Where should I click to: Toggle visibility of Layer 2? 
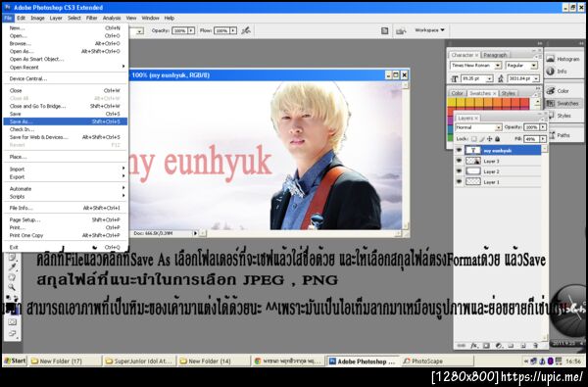459,171
